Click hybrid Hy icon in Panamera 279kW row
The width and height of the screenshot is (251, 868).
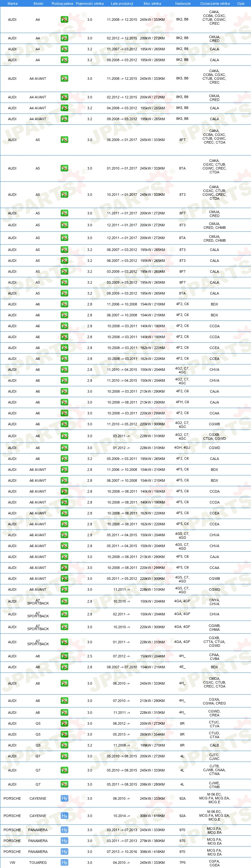(65, 841)
